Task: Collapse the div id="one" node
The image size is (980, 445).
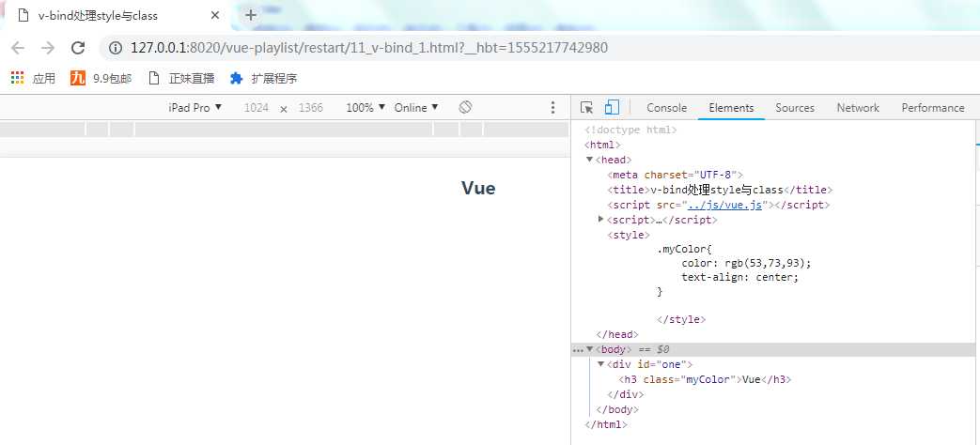Action: tap(601, 364)
